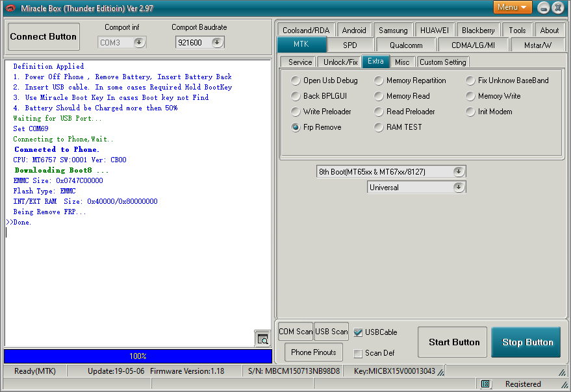Viewport: 571px width, 392px height.
Task: Open the Unlock/Fix sub-tab
Action: [x=340, y=62]
